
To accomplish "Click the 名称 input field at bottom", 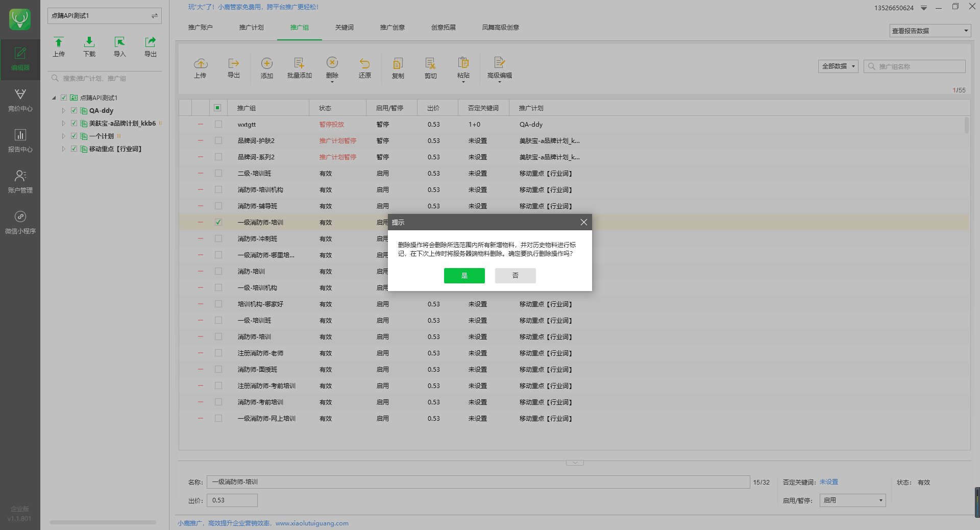I will click(478, 482).
